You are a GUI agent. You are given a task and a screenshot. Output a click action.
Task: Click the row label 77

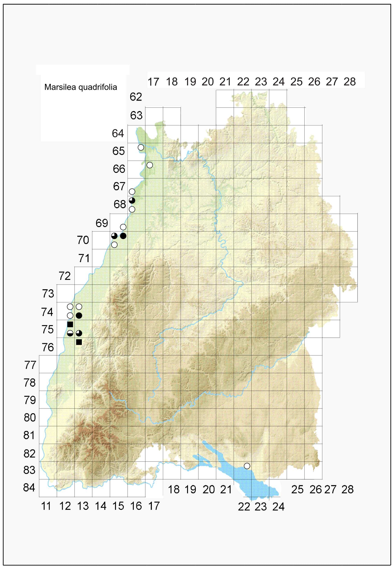[x=30, y=365]
